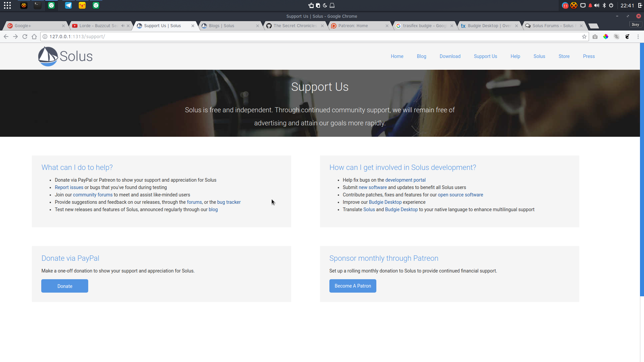This screenshot has height=362, width=644.
Task: Click the clock showing 22:41
Action: [x=627, y=5]
